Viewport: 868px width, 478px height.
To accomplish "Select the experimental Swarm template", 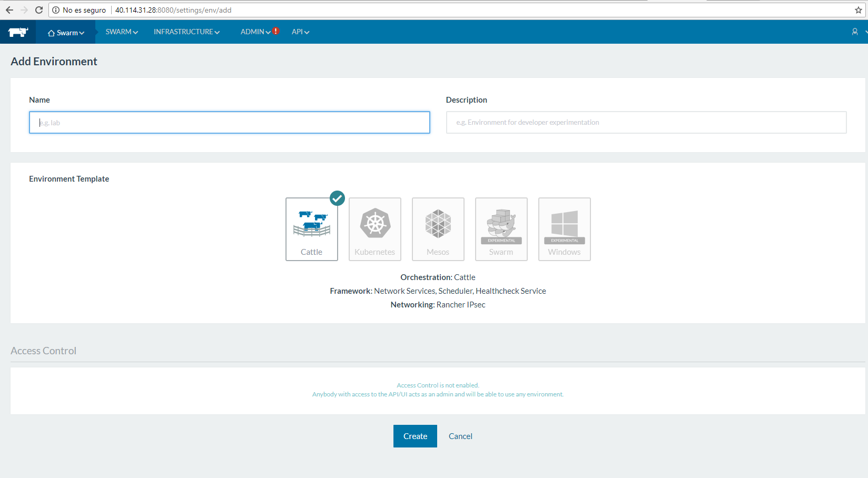I will (x=501, y=229).
